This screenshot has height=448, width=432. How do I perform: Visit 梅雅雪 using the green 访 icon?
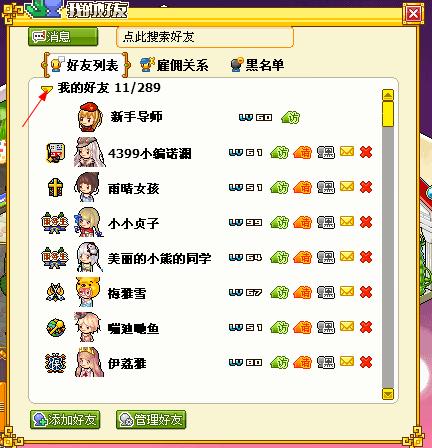[x=279, y=293]
